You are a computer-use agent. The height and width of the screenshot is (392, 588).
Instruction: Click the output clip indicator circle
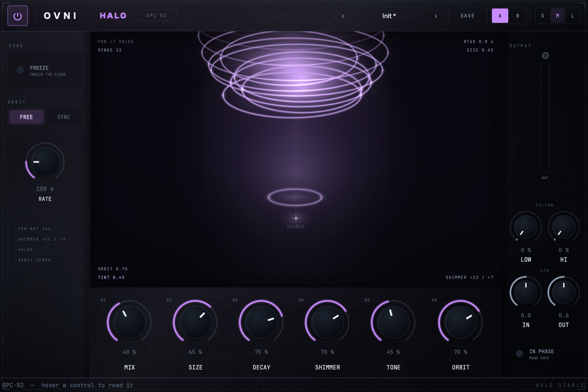pos(546,56)
